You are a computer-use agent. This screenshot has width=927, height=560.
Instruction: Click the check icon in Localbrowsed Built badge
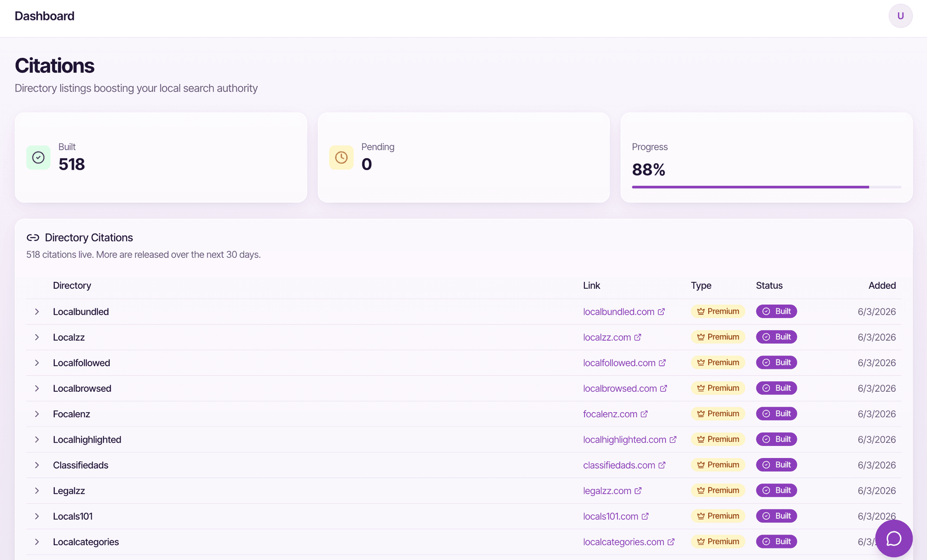coord(766,388)
